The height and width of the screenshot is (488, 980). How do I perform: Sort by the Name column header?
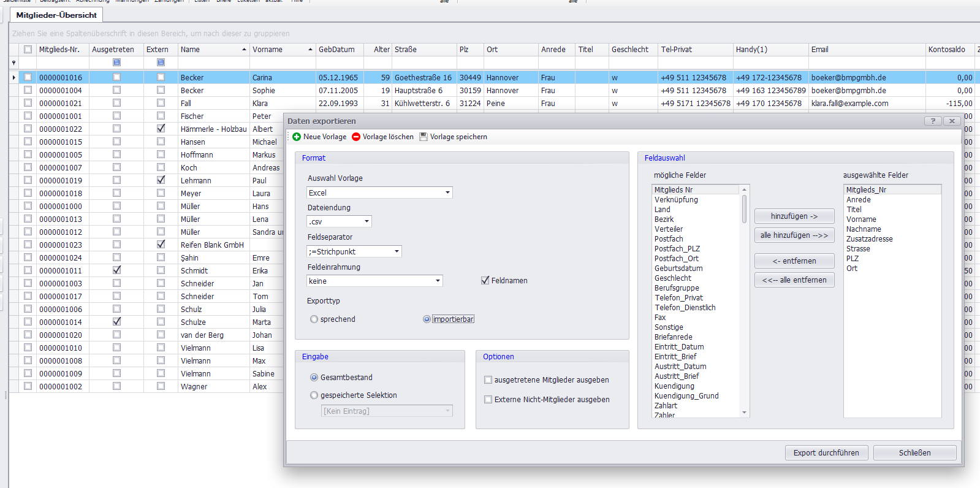pos(213,49)
